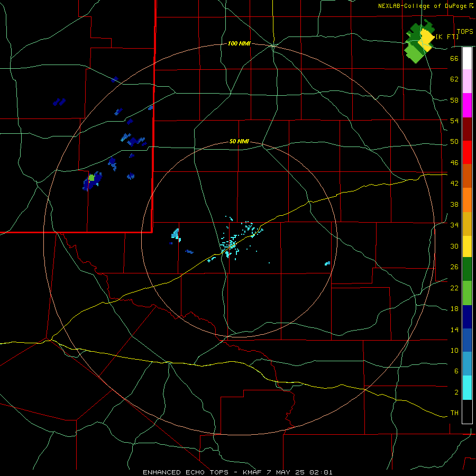Select the dark red legend color block
The width and height of the screenshot is (476, 476).
click(467, 129)
